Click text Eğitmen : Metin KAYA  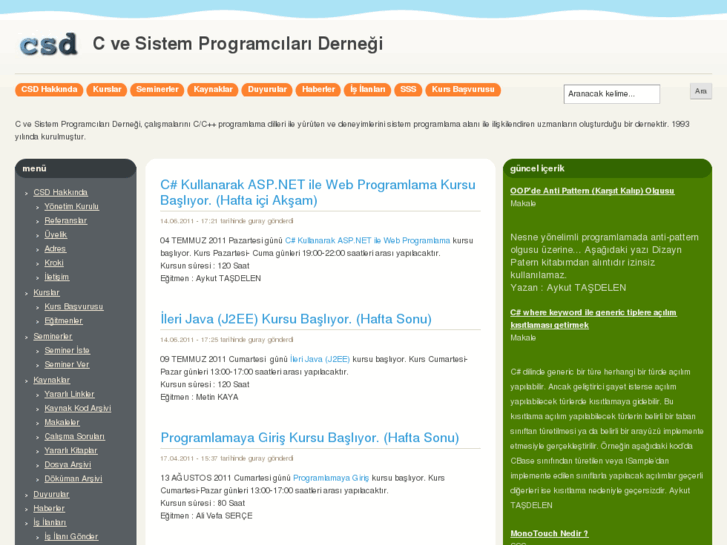(x=199, y=398)
